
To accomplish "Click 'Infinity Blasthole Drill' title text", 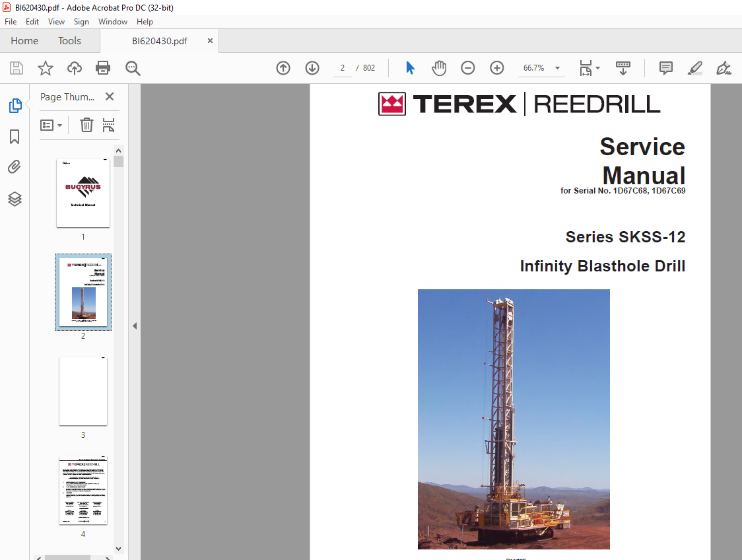I will [603, 266].
